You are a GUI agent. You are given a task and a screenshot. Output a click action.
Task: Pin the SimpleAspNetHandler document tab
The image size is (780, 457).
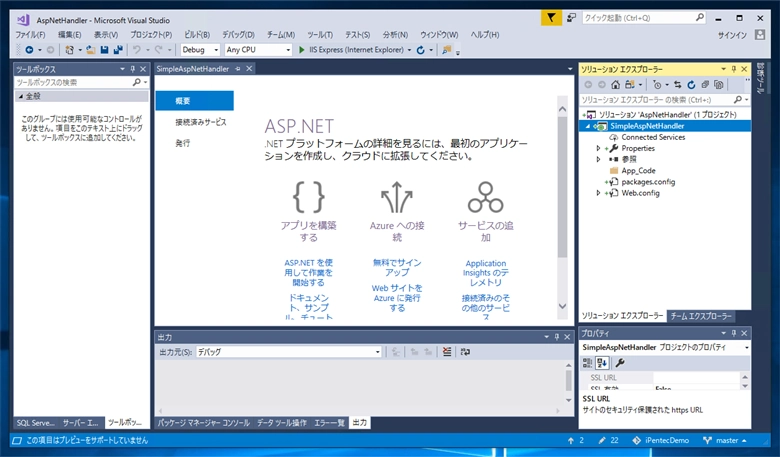238,69
